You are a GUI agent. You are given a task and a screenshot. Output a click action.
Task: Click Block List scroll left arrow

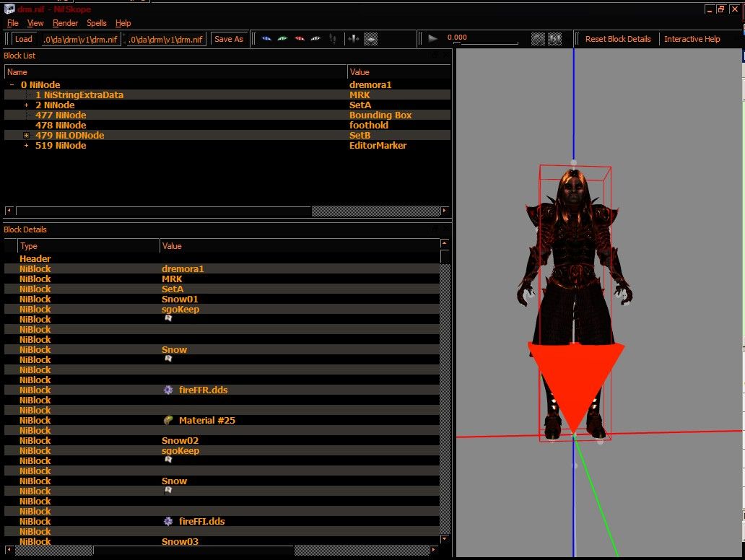point(9,211)
